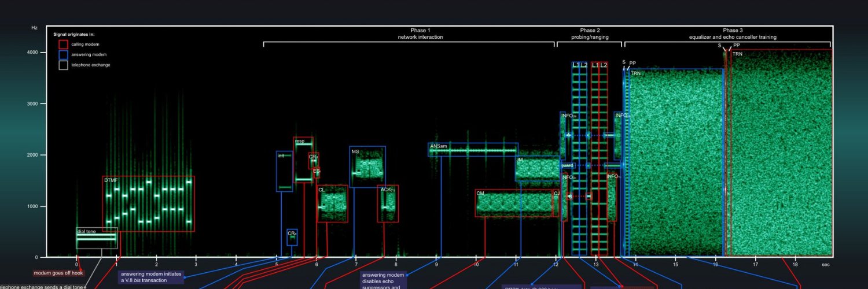The width and height of the screenshot is (868, 289).
Task: Click the "guard" tone label
Action: (567, 165)
